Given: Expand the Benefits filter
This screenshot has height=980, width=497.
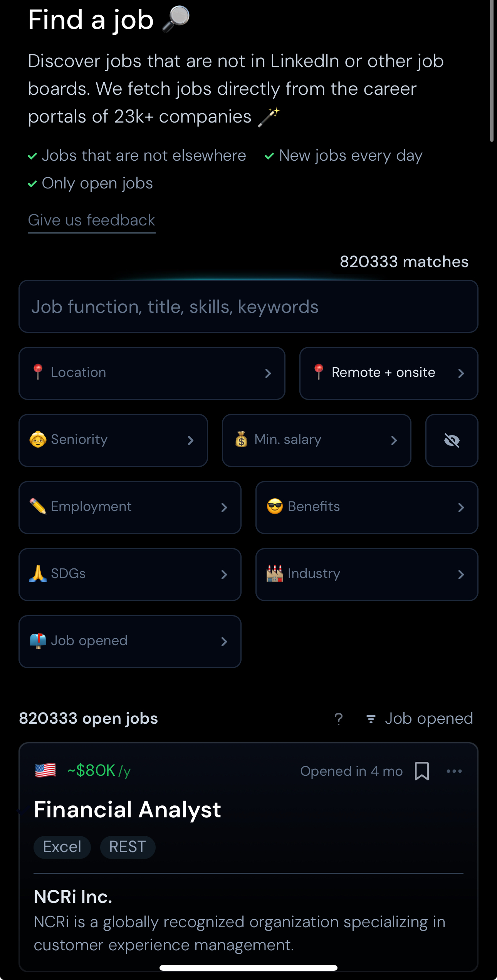Looking at the screenshot, I should tap(366, 507).
